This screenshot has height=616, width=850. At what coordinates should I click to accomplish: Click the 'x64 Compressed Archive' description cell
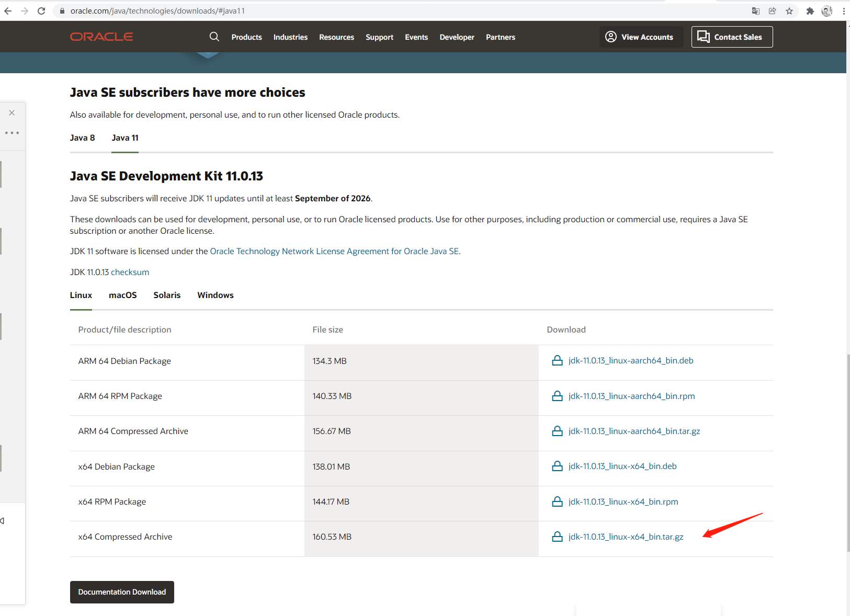pyautogui.click(x=187, y=539)
